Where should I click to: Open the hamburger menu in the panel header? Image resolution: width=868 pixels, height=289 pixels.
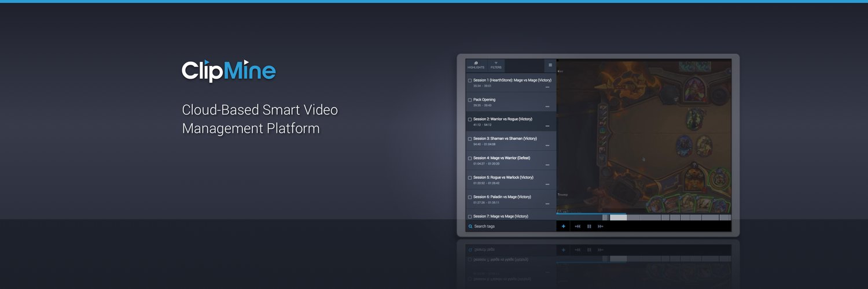pos(550,65)
